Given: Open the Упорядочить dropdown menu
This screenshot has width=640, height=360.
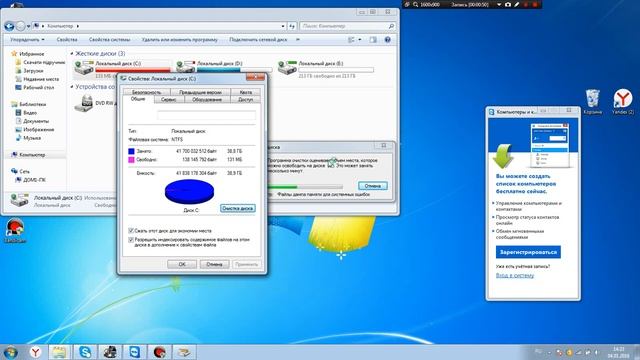Looking at the screenshot, I should pos(27,40).
